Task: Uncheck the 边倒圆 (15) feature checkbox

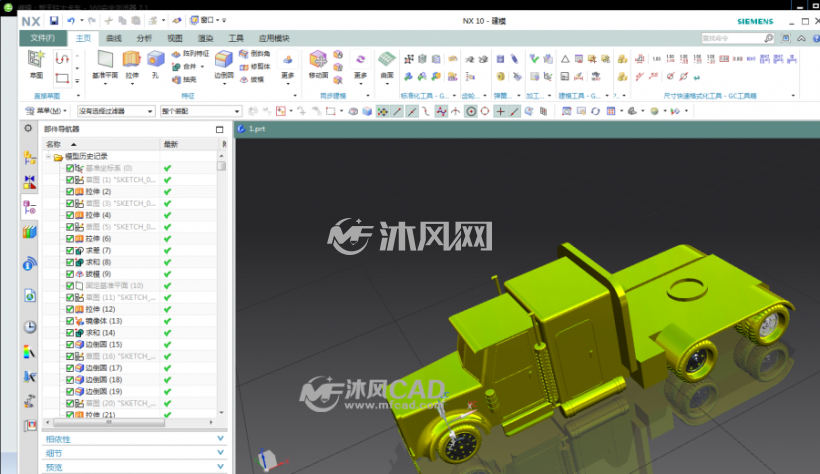Action: (x=70, y=344)
